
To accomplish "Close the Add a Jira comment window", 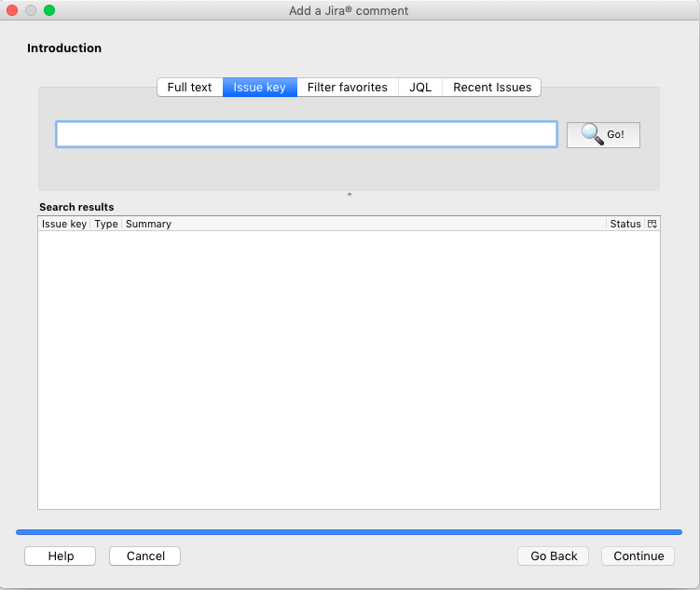I will pos(12,10).
